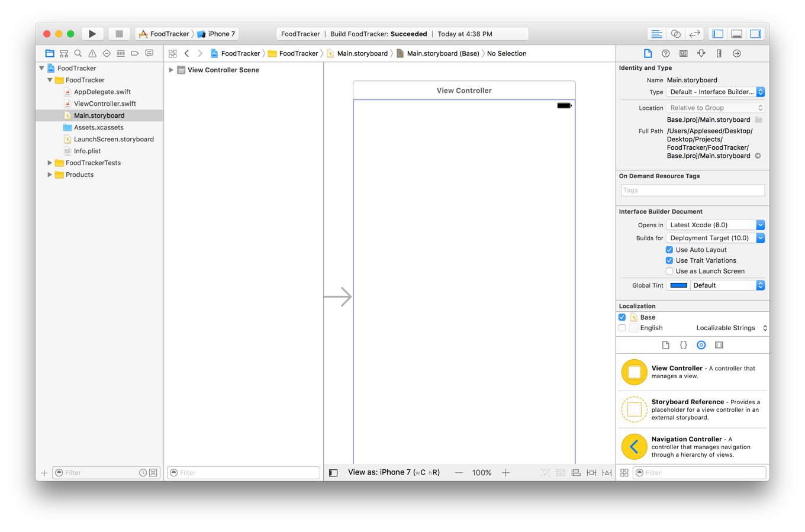
Task: Stop the running build
Action: 119,34
